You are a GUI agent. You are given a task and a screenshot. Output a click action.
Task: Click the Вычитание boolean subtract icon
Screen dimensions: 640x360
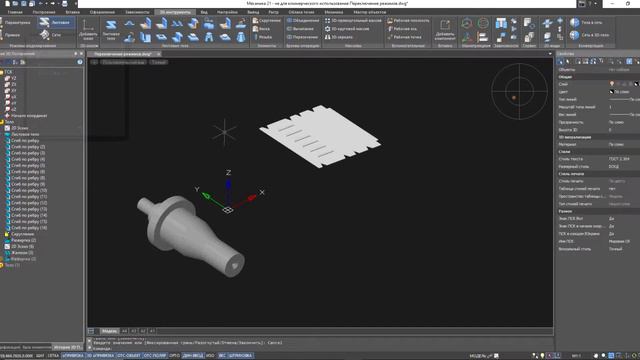tap(289, 29)
